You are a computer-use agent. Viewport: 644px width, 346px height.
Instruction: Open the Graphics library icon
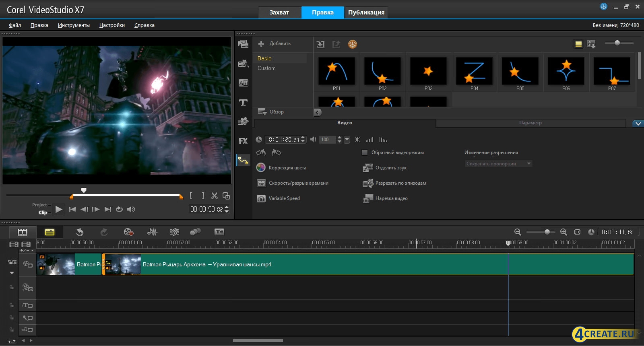pyautogui.click(x=243, y=121)
